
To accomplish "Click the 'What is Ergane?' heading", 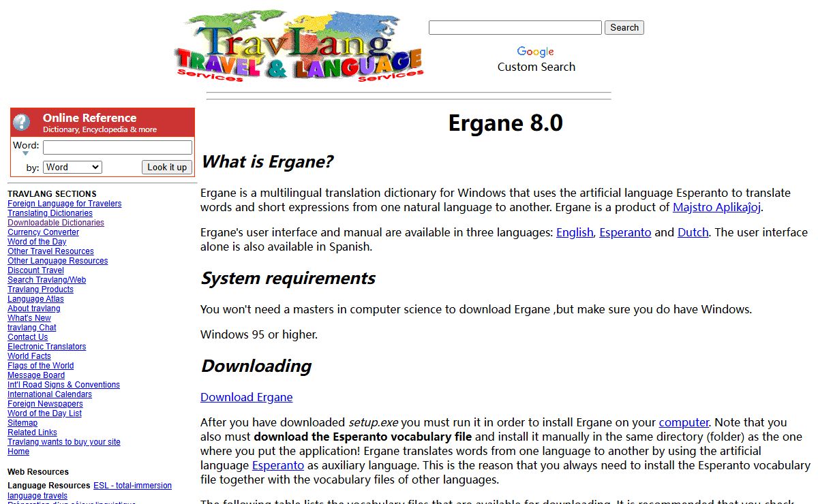I will click(x=267, y=162).
